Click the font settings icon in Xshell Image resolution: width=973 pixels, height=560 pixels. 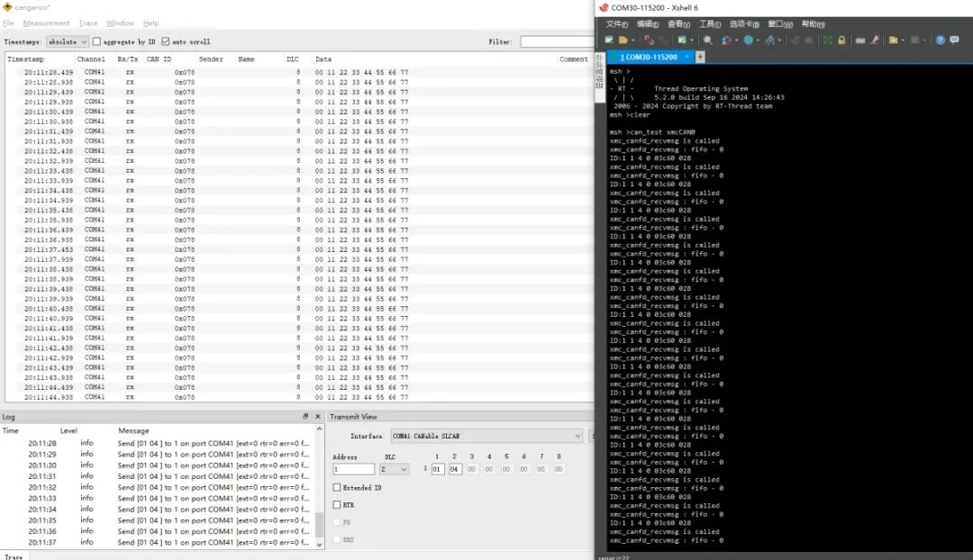[x=770, y=41]
